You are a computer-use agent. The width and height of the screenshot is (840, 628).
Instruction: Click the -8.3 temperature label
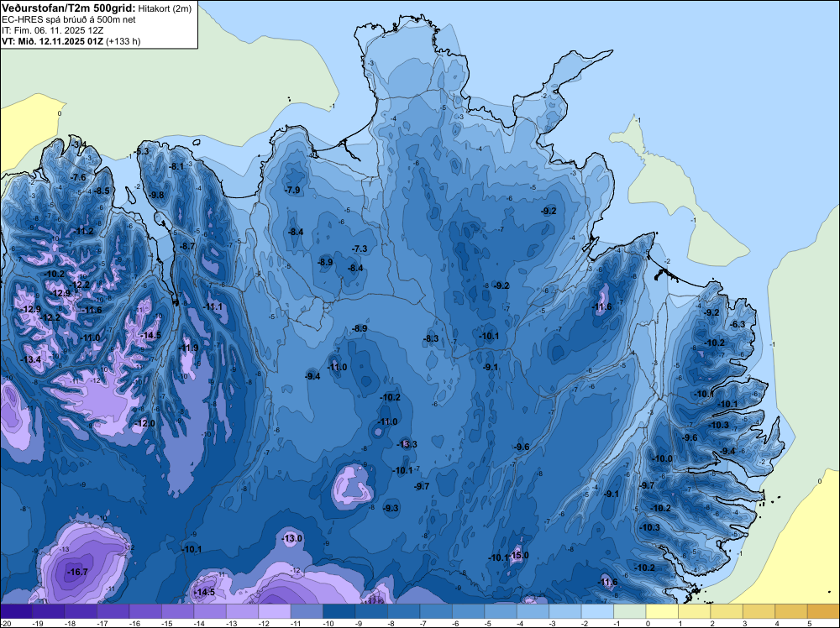(431, 338)
